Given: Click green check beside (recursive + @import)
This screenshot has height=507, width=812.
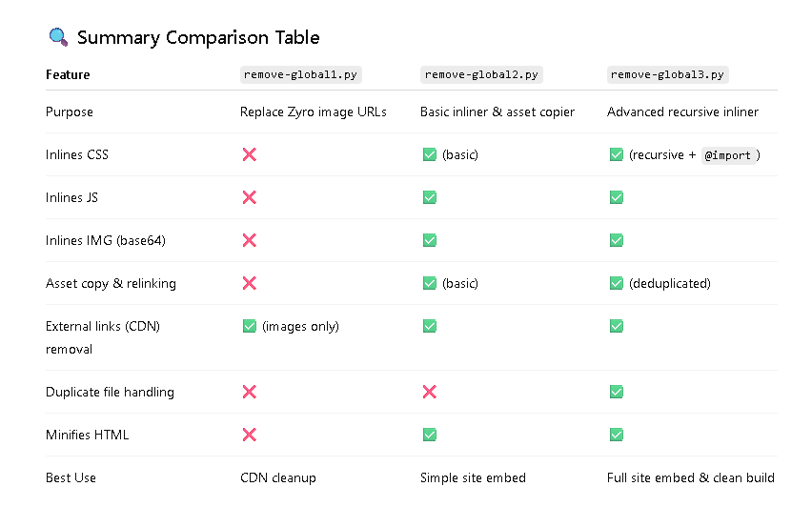Looking at the screenshot, I should (x=617, y=154).
